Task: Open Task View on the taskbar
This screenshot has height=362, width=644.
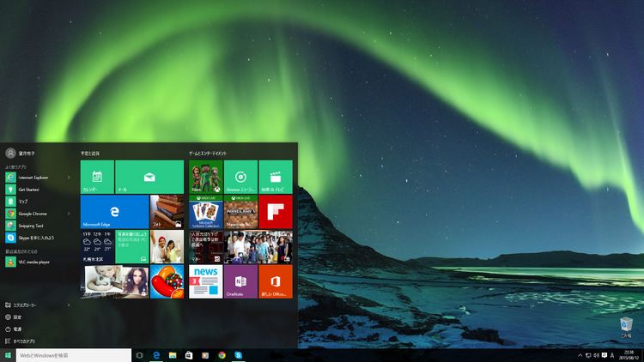Action: [x=139, y=355]
